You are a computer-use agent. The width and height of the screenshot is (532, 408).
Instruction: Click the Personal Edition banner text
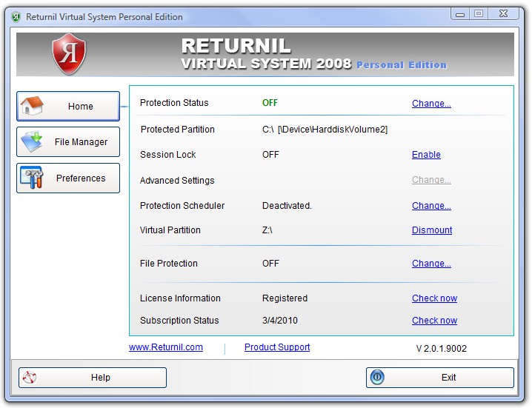[402, 65]
